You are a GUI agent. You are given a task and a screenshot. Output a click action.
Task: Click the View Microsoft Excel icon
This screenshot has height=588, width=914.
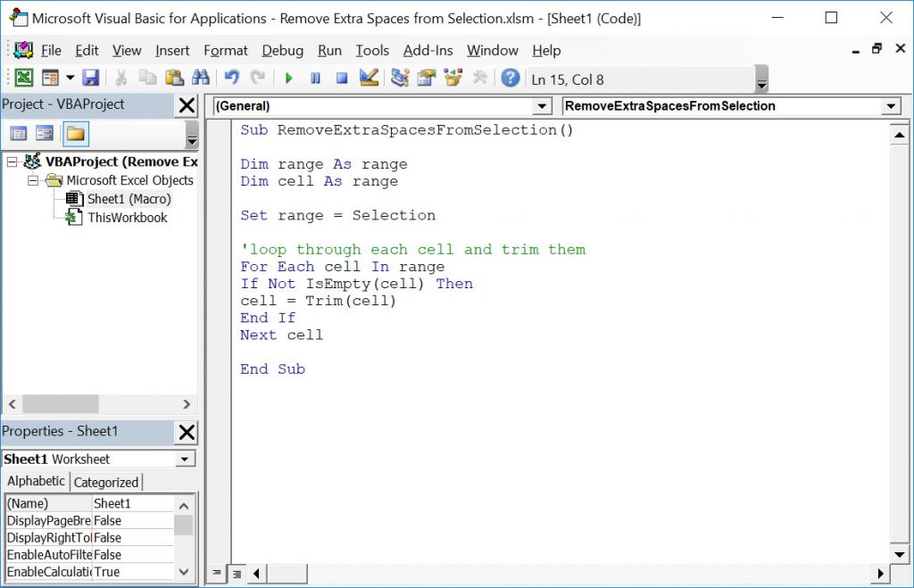tap(22, 79)
